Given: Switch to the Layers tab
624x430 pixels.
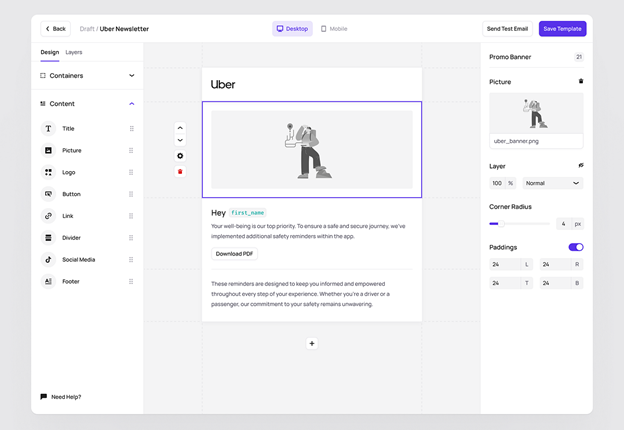Looking at the screenshot, I should 74,52.
